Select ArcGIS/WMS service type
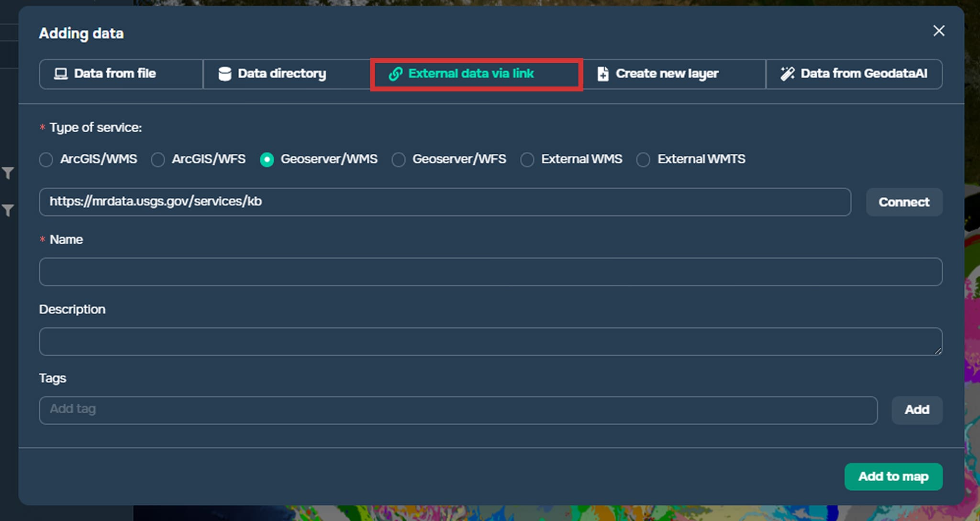Viewport: 980px width, 521px height. pos(46,159)
